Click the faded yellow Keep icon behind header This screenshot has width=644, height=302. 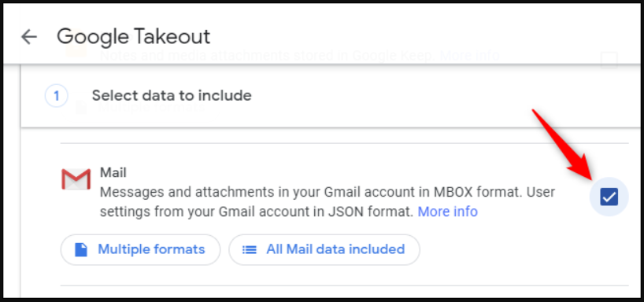76,50
